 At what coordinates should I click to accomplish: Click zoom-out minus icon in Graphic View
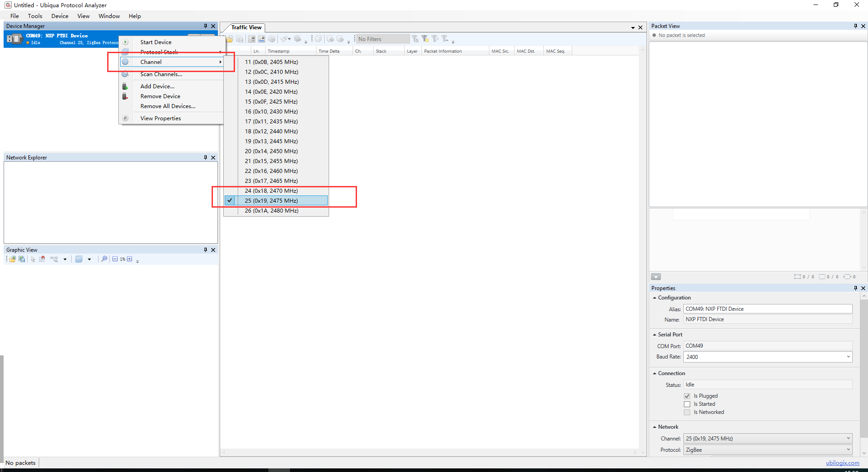point(115,259)
